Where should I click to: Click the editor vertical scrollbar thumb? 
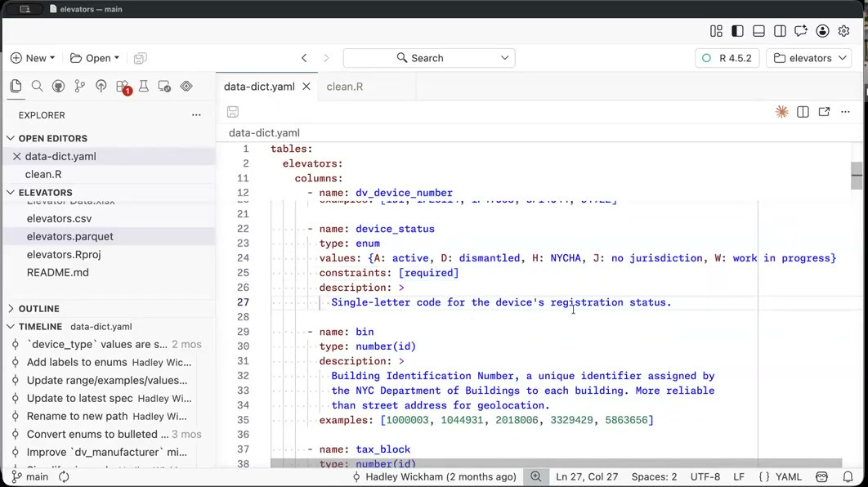857,176
